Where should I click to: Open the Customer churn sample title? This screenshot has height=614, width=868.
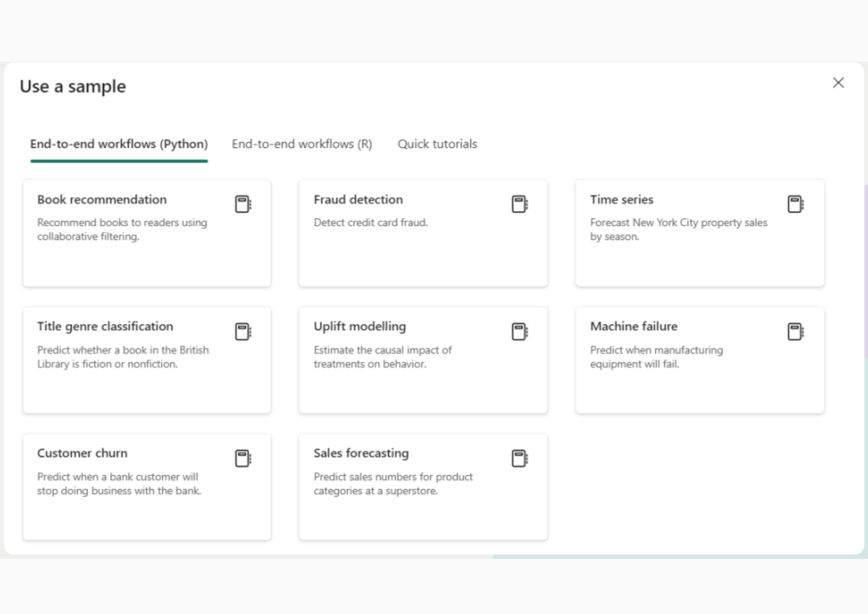click(x=82, y=453)
